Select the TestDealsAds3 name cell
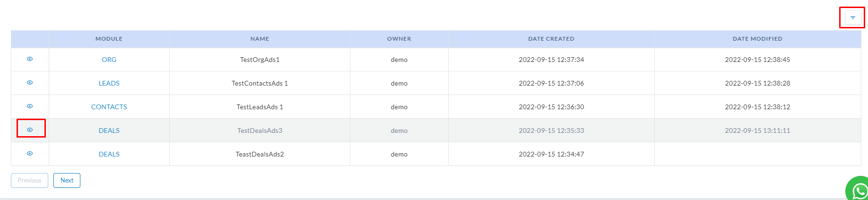This screenshot has height=200, width=868. 260,130
